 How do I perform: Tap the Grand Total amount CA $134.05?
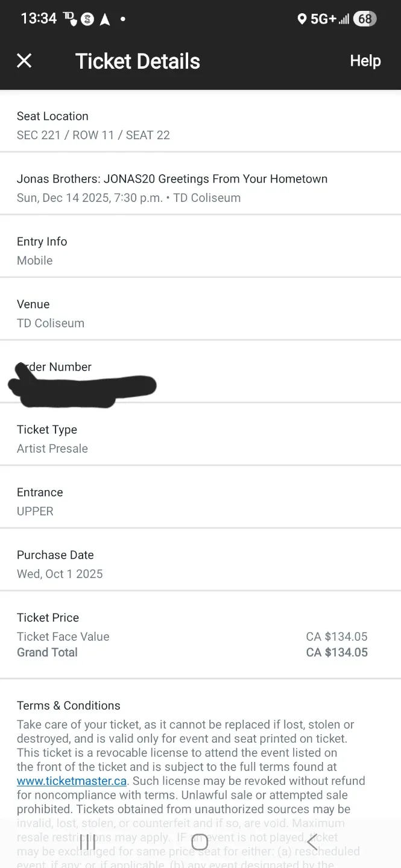pyautogui.click(x=336, y=652)
